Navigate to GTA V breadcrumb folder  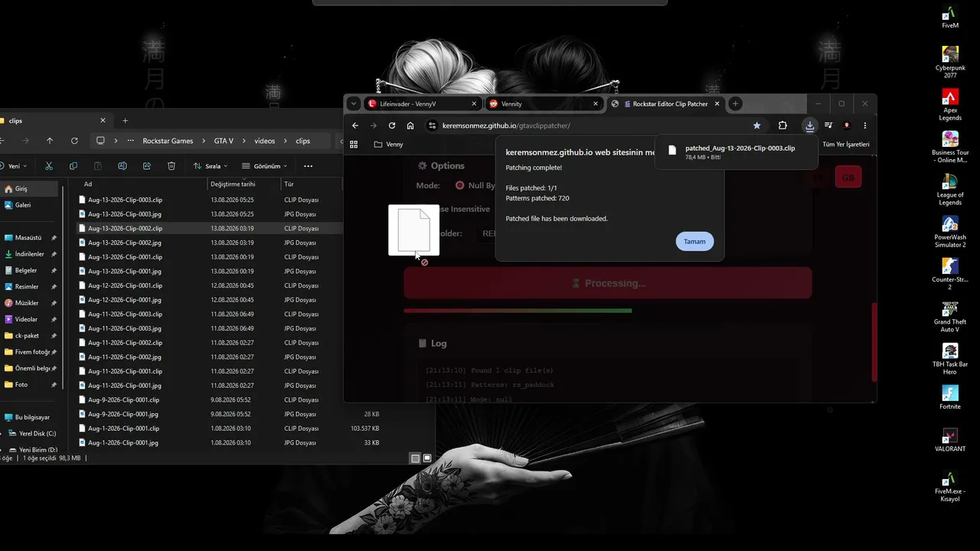(x=224, y=141)
